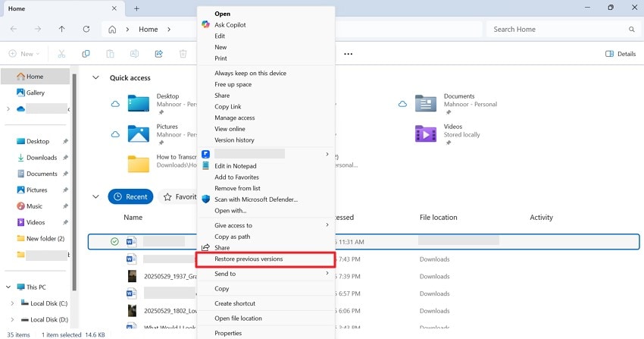The width and height of the screenshot is (644, 339).
Task: Expand the address bar chevron after Home
Action: pos(169,29)
